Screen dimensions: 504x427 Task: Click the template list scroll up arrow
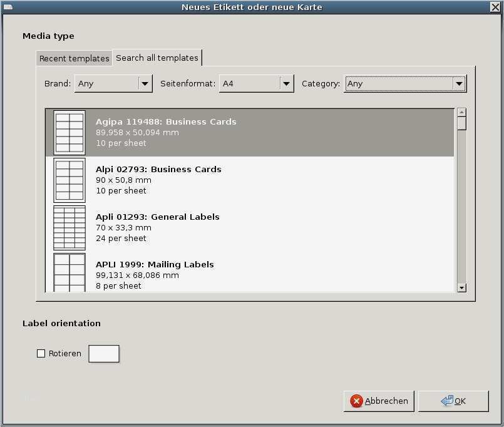pyautogui.click(x=461, y=112)
